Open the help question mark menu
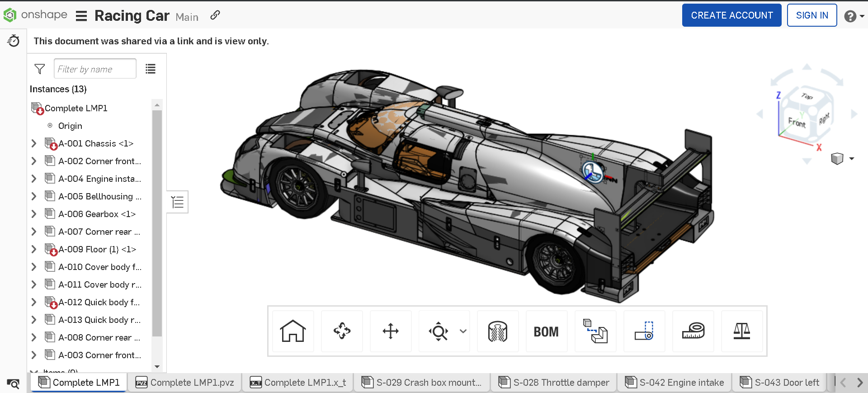Image resolution: width=868 pixels, height=393 pixels. pyautogui.click(x=854, y=16)
